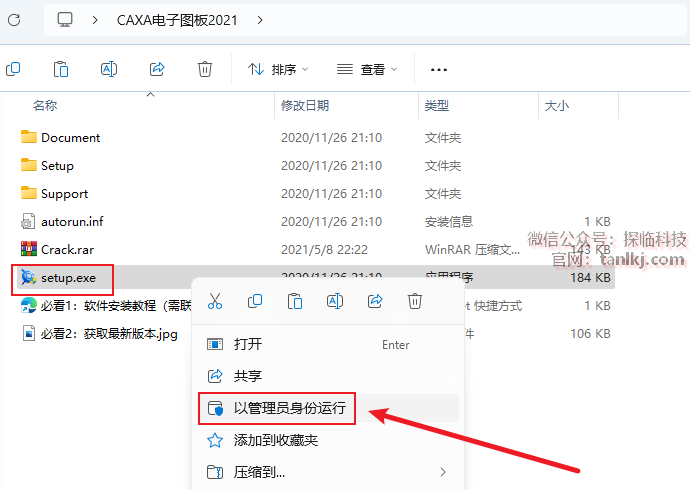Screen dimensions: 690x490
Task: Click the Support folder icon
Action: click(29, 193)
